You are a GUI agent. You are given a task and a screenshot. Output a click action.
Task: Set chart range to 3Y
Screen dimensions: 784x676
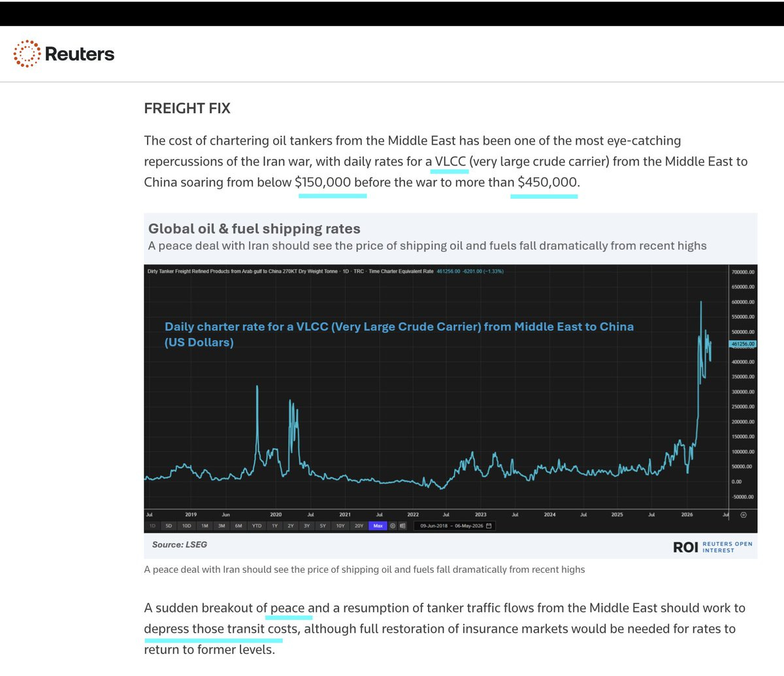point(306,526)
